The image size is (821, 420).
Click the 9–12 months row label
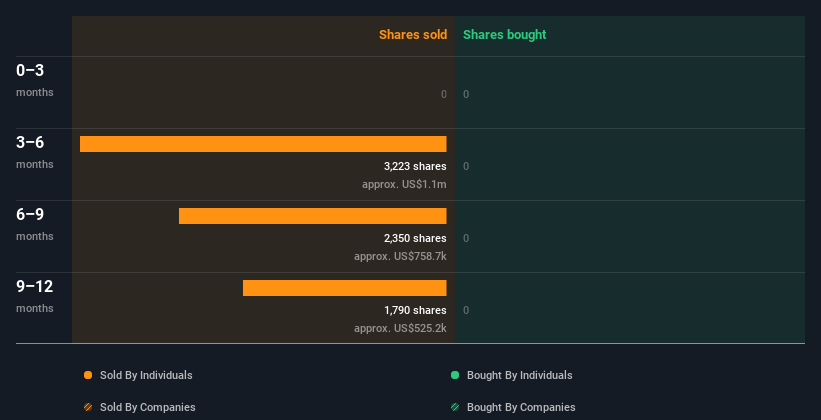(35, 296)
